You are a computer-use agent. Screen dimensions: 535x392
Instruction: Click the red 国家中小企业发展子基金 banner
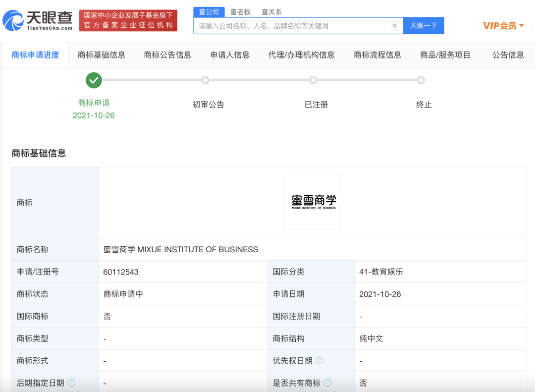tap(128, 20)
